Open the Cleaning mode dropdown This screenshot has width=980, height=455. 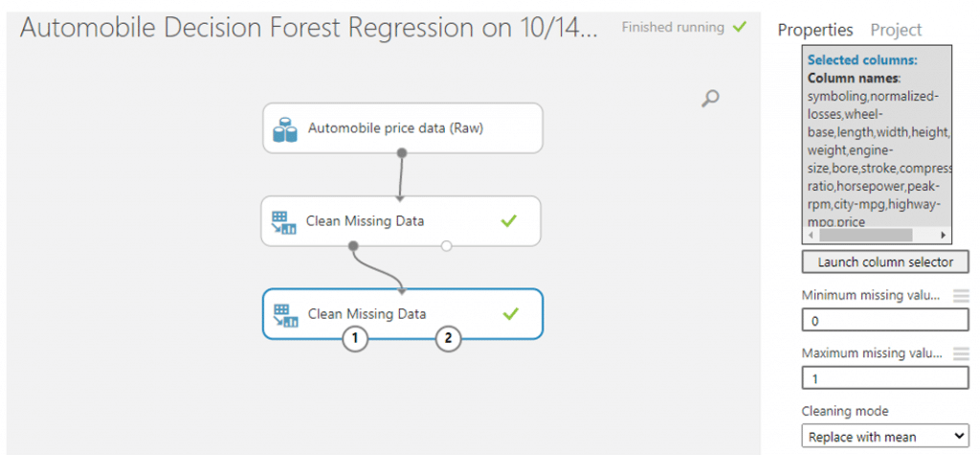(885, 436)
